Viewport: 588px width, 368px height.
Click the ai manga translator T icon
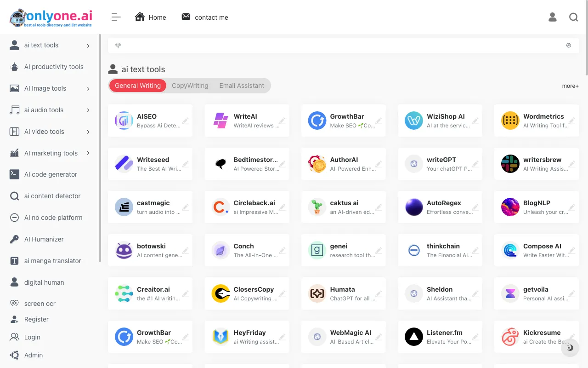click(x=15, y=261)
